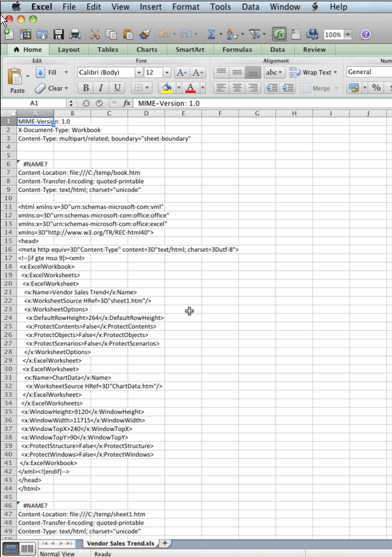
Task: Toggle the formula builder fx button
Action: point(280,34)
